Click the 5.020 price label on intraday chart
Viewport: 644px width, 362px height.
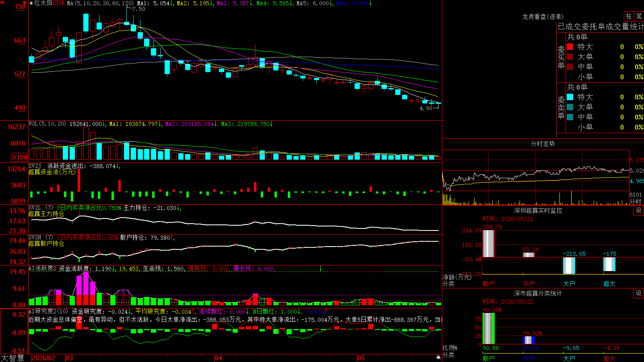636,171
